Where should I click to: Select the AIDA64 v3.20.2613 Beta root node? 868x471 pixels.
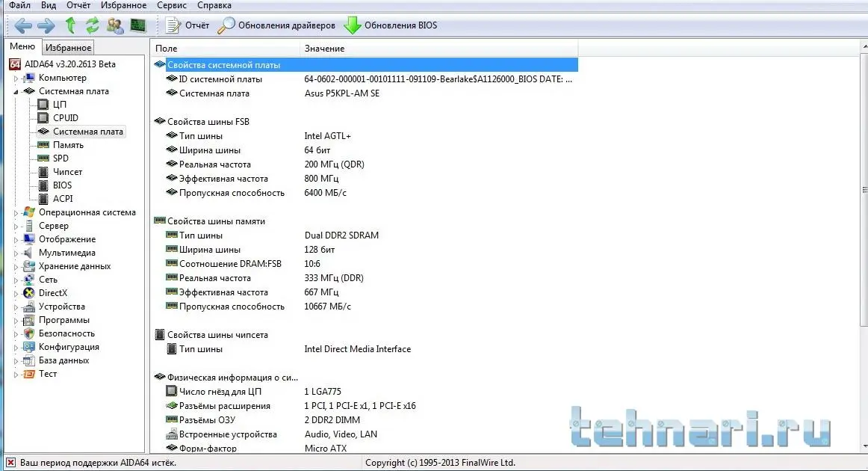coord(62,64)
